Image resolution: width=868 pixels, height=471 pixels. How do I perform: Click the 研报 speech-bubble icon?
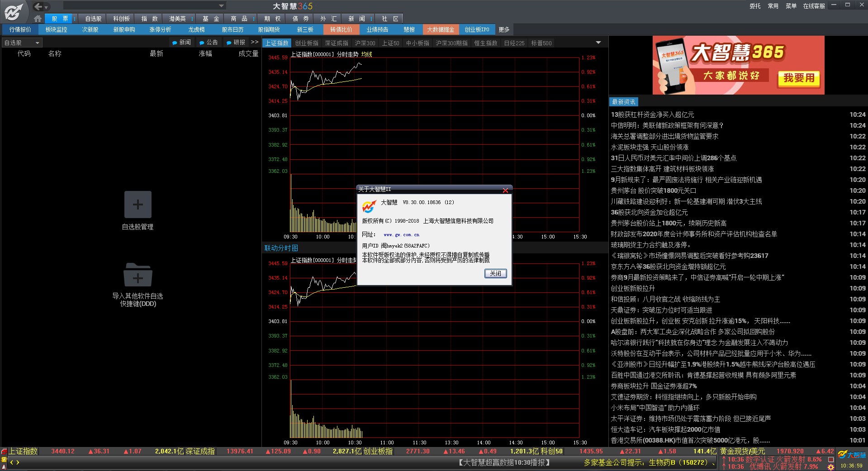[x=229, y=43]
